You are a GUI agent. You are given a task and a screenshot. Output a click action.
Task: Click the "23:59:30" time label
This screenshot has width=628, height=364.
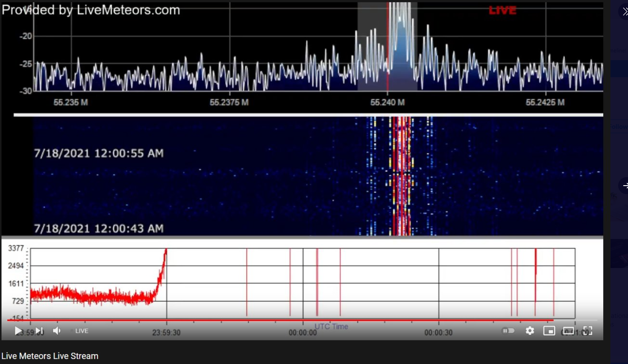[x=166, y=332]
